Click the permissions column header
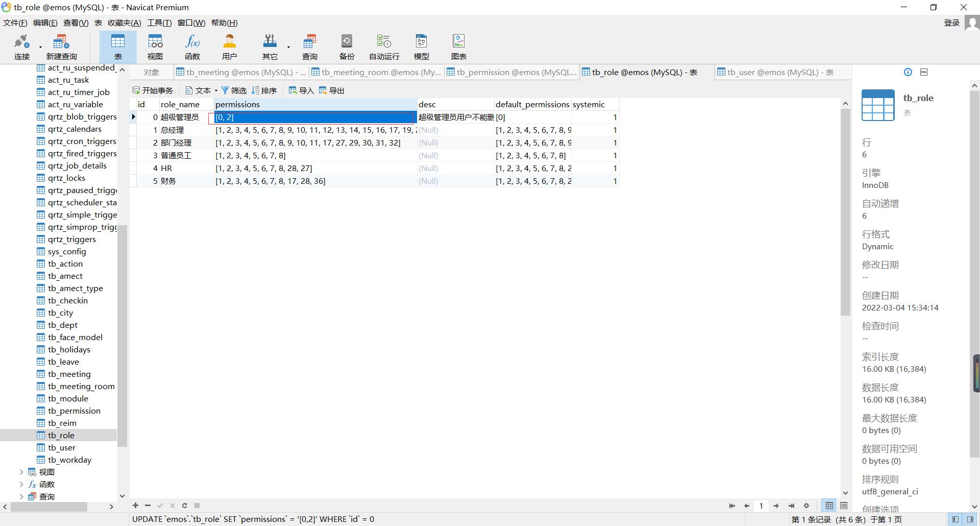The image size is (980, 526). [315, 104]
